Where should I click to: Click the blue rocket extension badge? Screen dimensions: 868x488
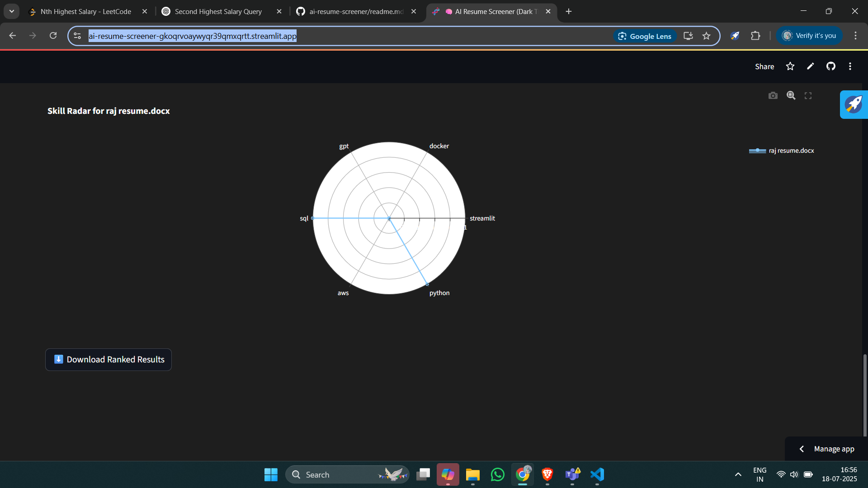point(854,104)
